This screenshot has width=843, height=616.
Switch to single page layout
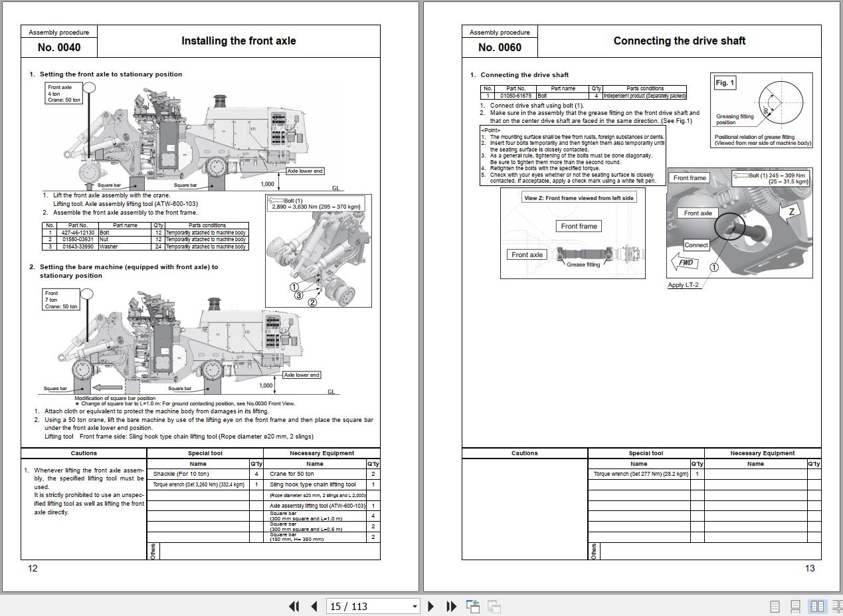[775, 606]
